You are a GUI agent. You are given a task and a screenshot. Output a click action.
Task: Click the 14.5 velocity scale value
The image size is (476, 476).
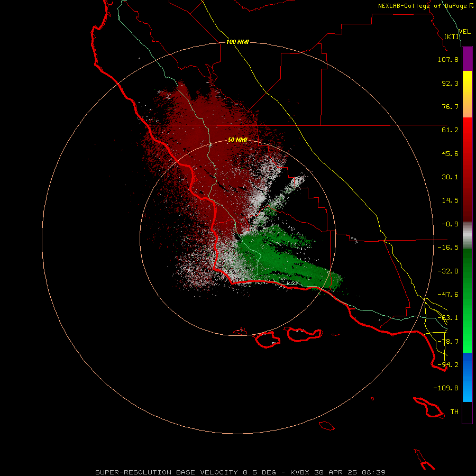coord(450,200)
